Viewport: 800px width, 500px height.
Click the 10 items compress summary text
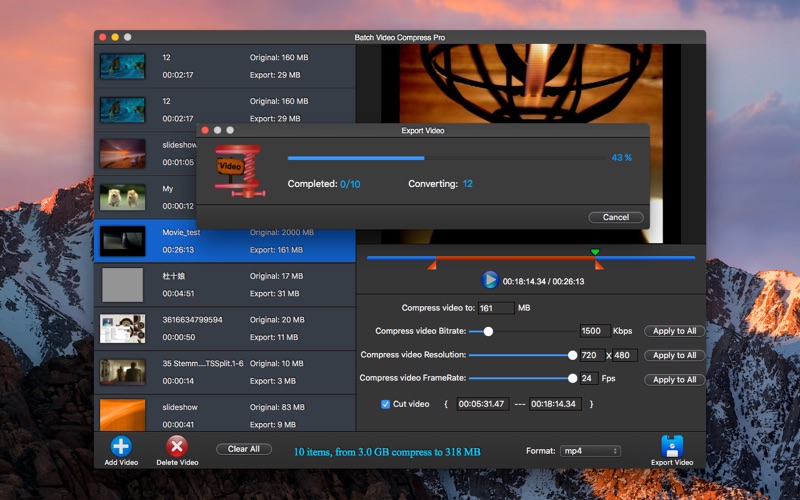point(387,452)
